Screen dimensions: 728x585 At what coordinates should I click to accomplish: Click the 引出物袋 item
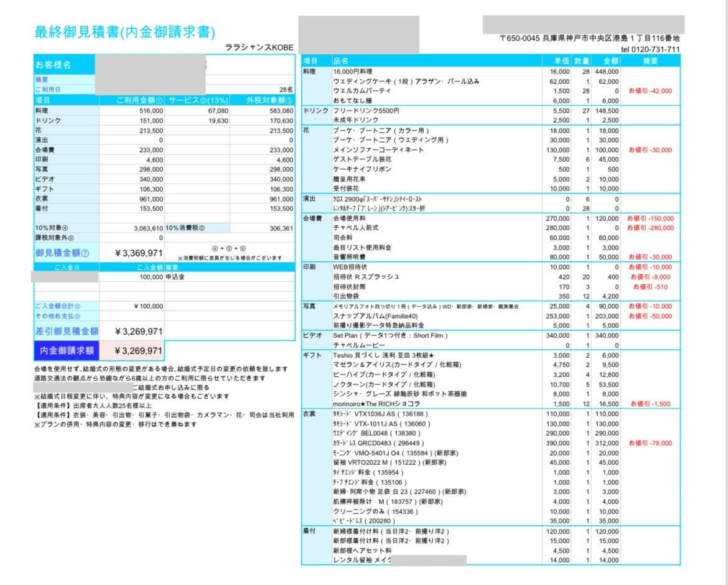pos(346,296)
